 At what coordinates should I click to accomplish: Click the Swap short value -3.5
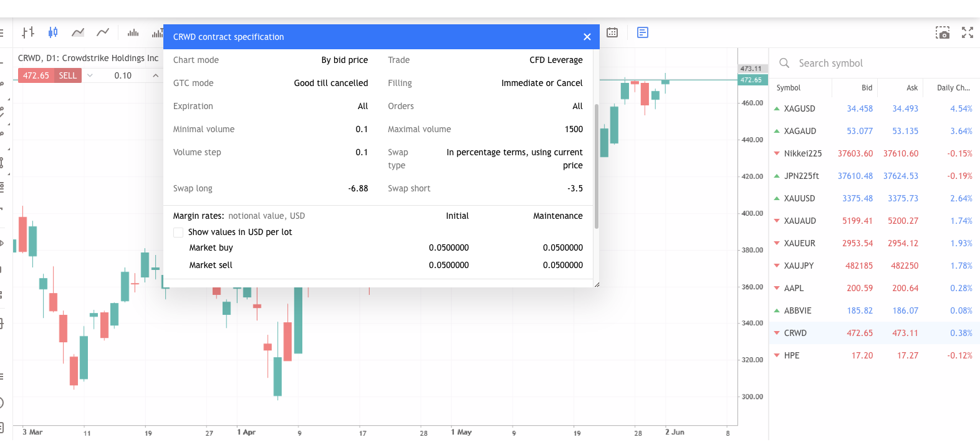575,188
